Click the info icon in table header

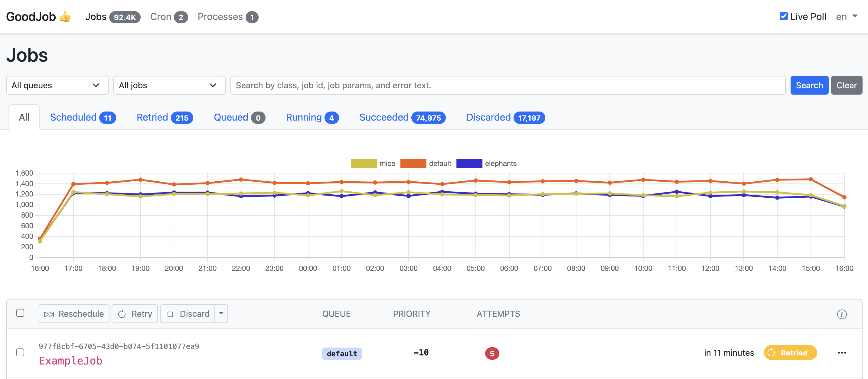[841, 314]
